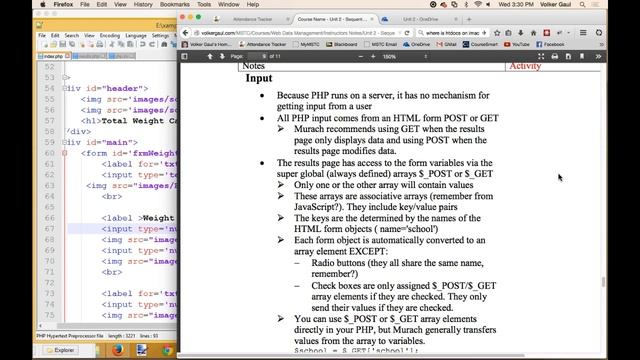Screen dimensions: 640x360
Task: Switch PDF viewer to presentation mode
Action: click(541, 56)
